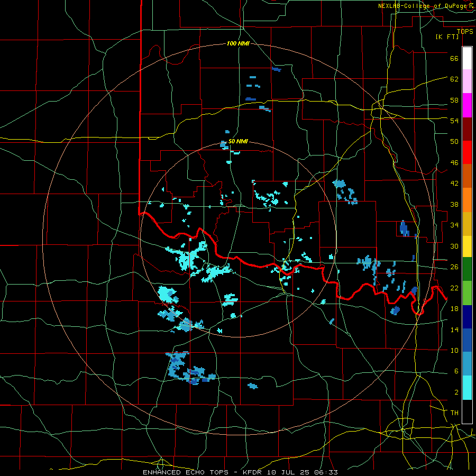Viewport: 476px width, 476px height.
Task: Choose the light orange legend color band
Action: pyautogui.click(x=467, y=200)
